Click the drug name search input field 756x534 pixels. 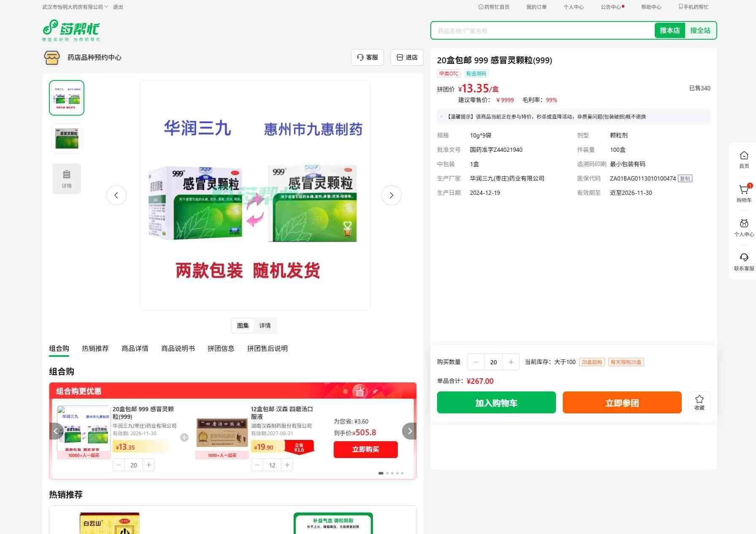[x=542, y=31]
